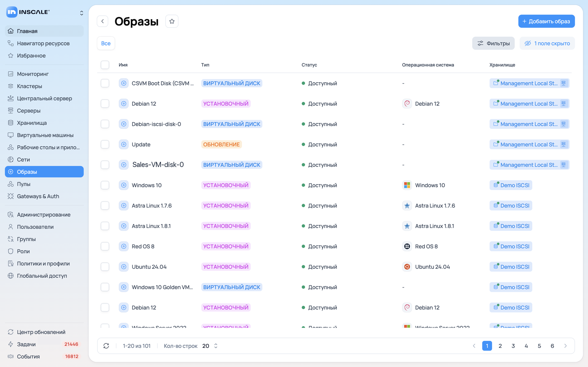588x367 pixels.
Task: Open Gateways & Auth in sidebar
Action: (44, 196)
